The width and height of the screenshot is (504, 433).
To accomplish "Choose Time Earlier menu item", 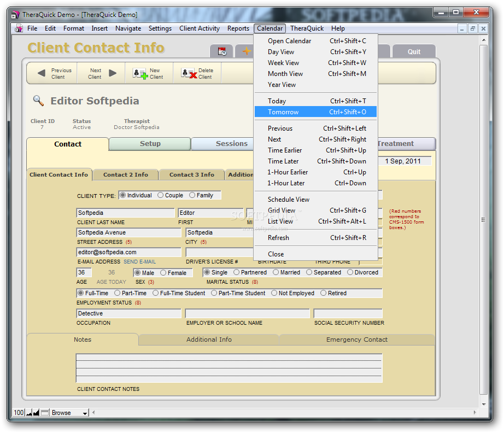I will [315, 150].
